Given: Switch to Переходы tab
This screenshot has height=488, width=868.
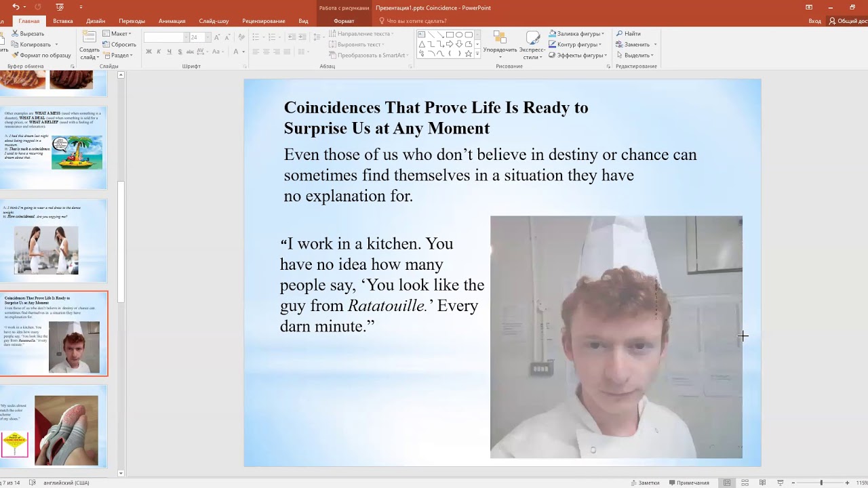Looking at the screenshot, I should [132, 21].
